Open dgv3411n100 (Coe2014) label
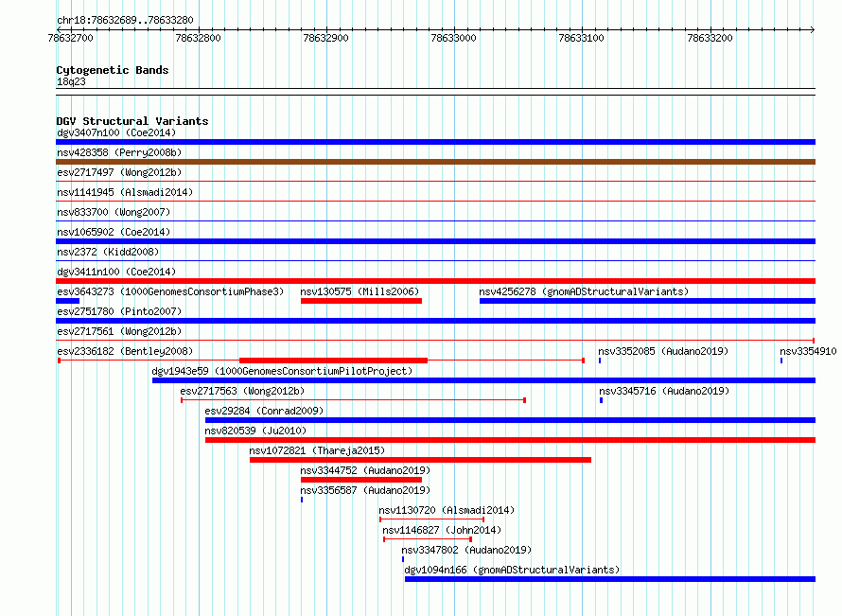 116,272
